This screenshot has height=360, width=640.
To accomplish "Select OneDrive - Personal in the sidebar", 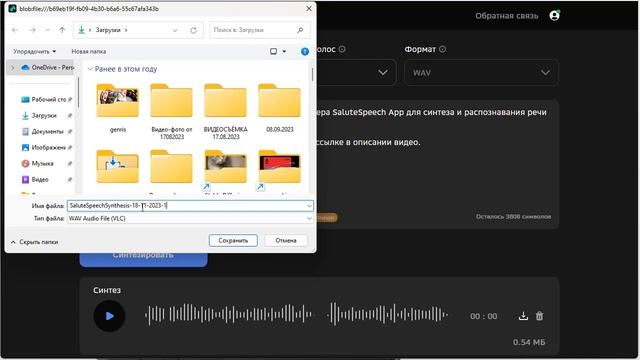I will point(47,67).
